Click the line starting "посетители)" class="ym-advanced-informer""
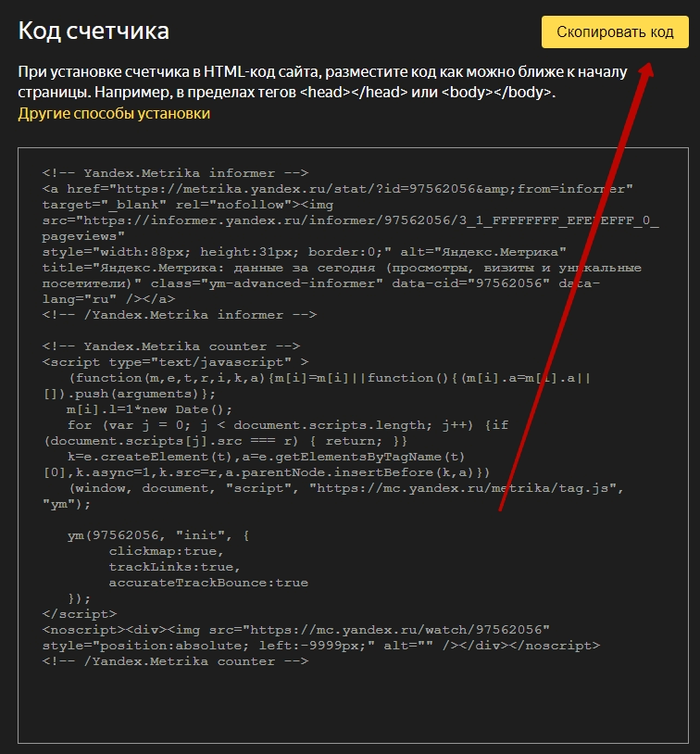700x754 pixels. [321, 283]
